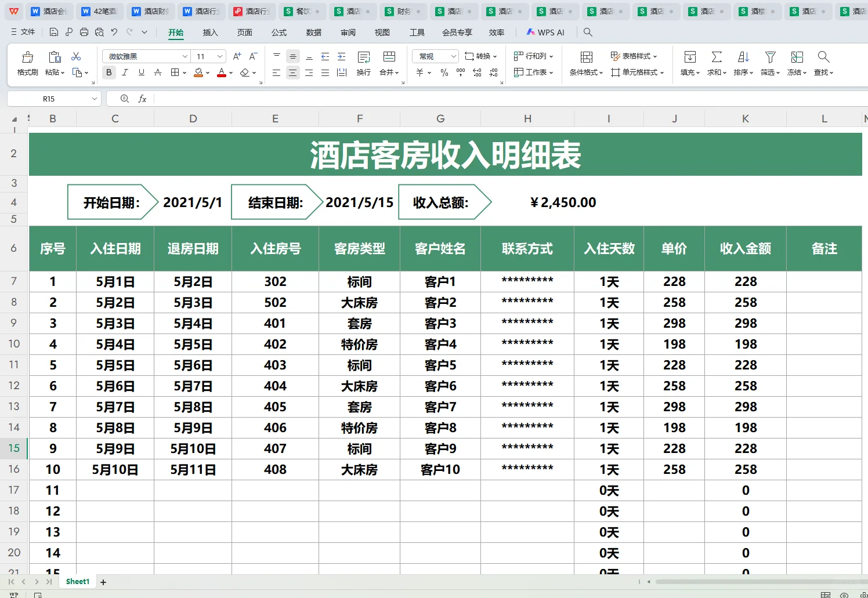
Task: Click the Select All corner of the grid
Action: click(14, 119)
